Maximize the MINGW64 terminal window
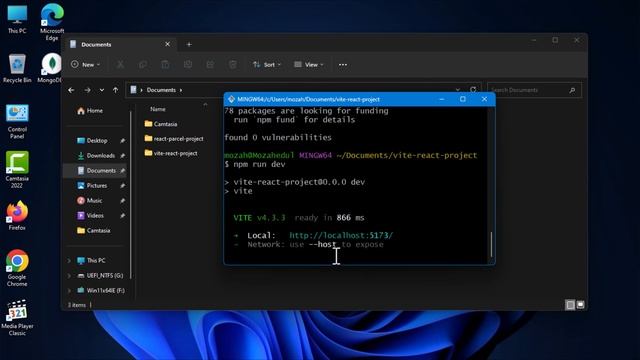Viewport: 640px width, 360px height. 462,99
